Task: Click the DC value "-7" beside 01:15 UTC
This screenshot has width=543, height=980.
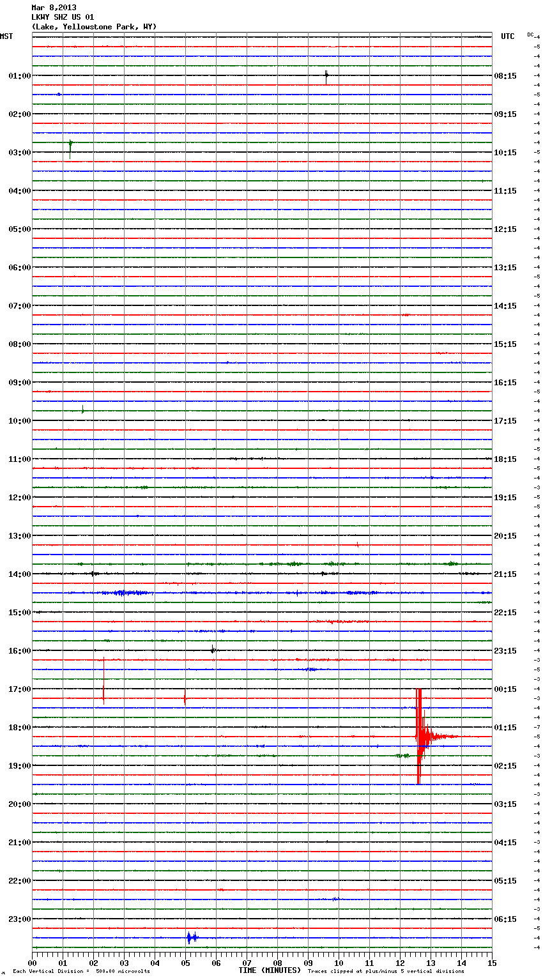Action: pos(537,727)
